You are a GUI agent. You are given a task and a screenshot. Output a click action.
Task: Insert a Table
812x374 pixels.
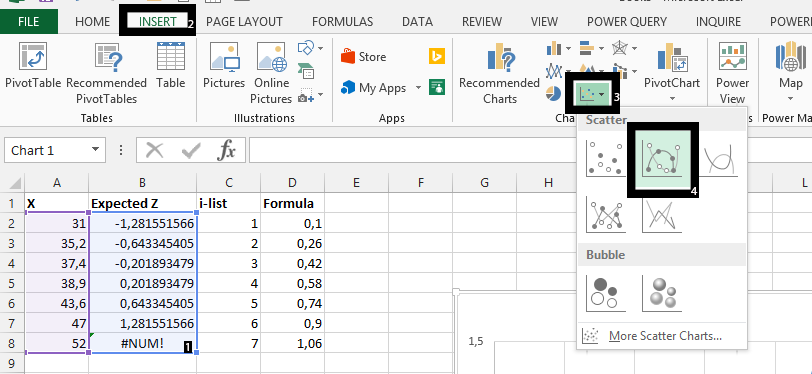pyautogui.click(x=171, y=66)
